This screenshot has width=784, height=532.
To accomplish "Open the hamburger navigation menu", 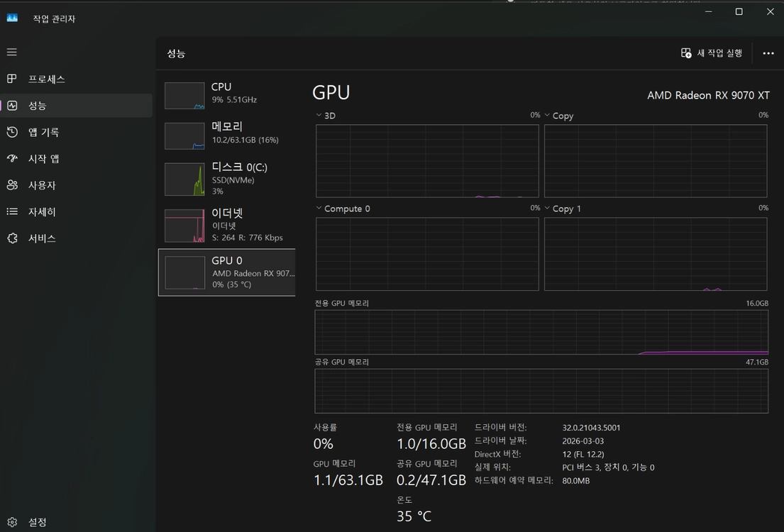I will pos(12,52).
